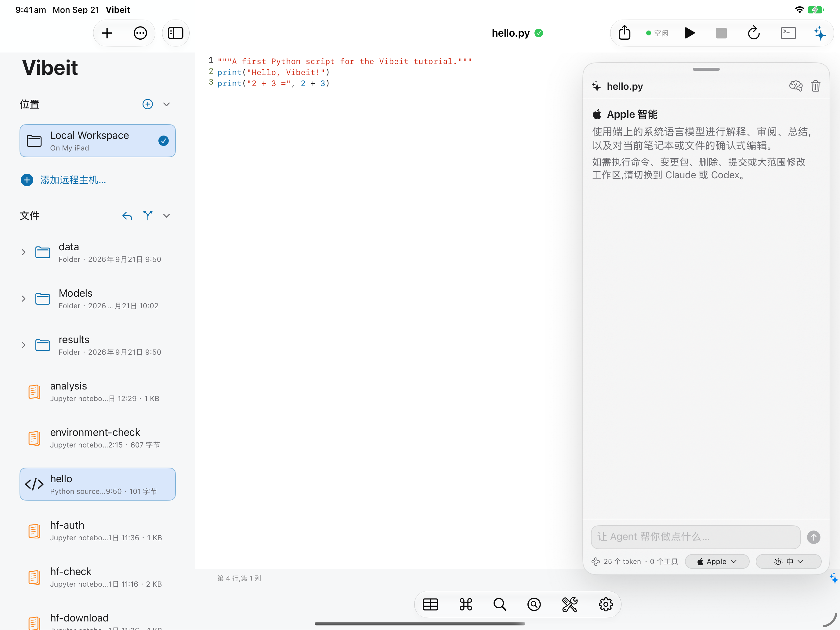Expand the data folder chevron
840x630 pixels.
pyautogui.click(x=24, y=252)
